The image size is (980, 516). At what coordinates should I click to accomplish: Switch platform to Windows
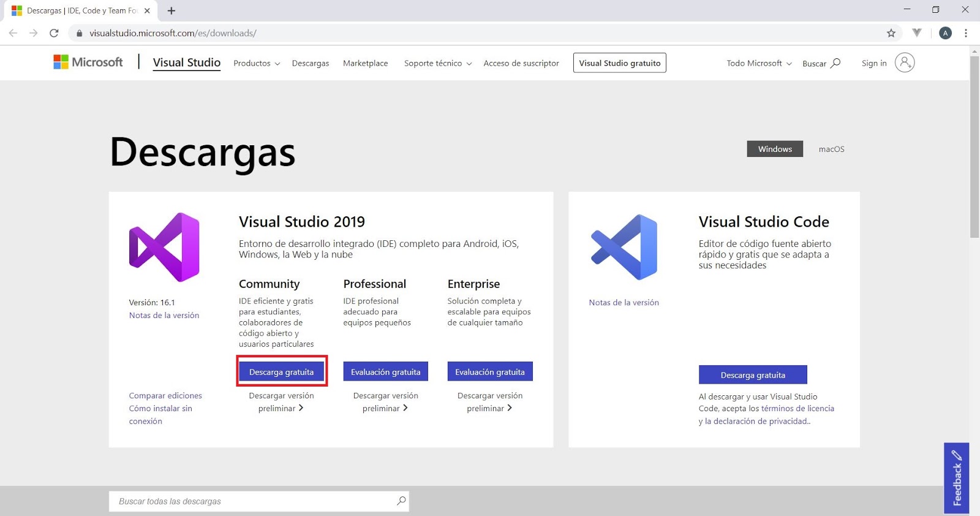click(x=775, y=149)
